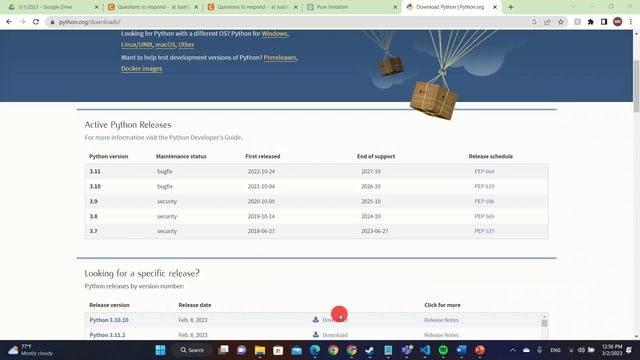Open clock and date showing 12:56 PM
Image resolution: width=640 pixels, height=360 pixels.
point(611,350)
